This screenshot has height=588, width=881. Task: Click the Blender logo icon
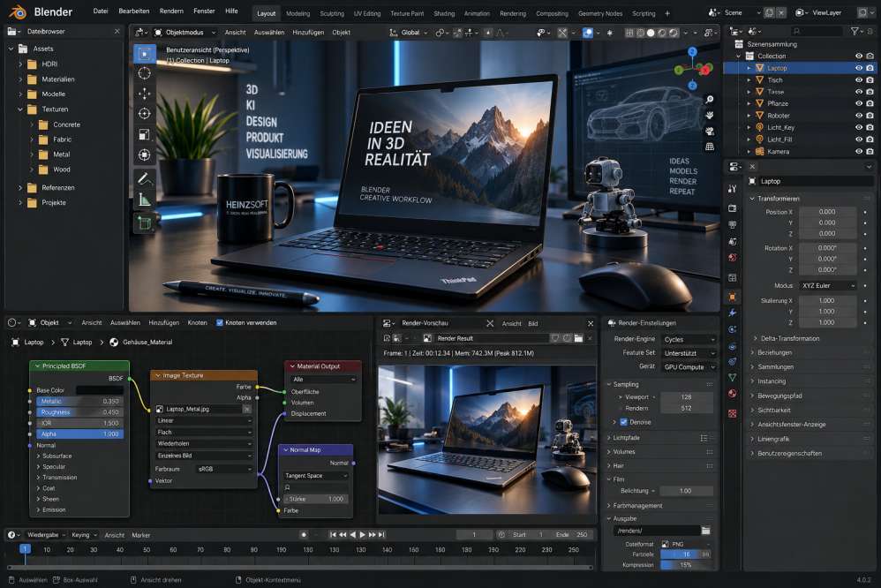(18, 11)
